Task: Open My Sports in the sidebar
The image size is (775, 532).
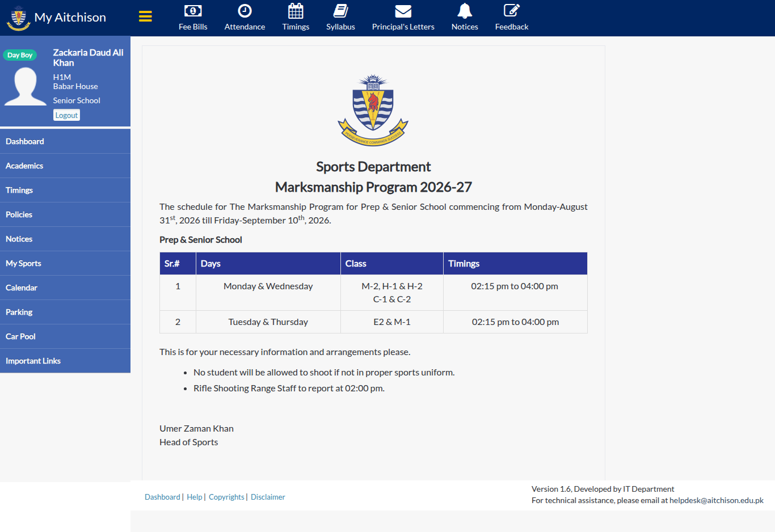Action: tap(65, 263)
